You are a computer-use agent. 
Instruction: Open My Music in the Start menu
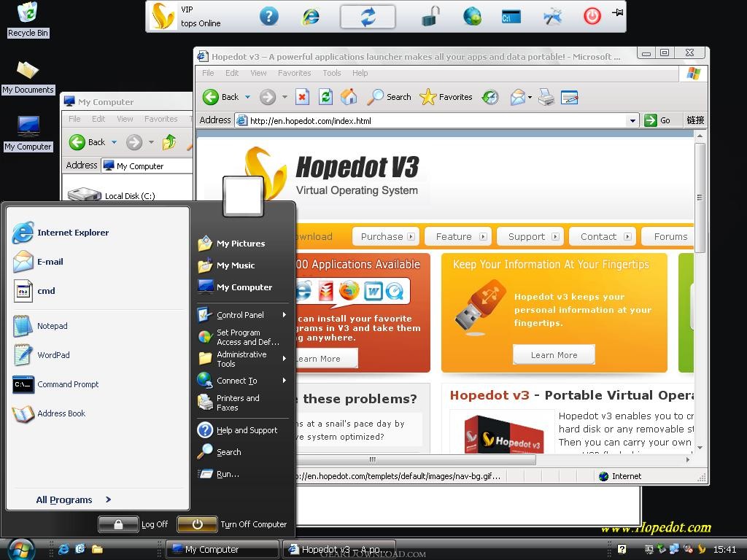pos(226,265)
